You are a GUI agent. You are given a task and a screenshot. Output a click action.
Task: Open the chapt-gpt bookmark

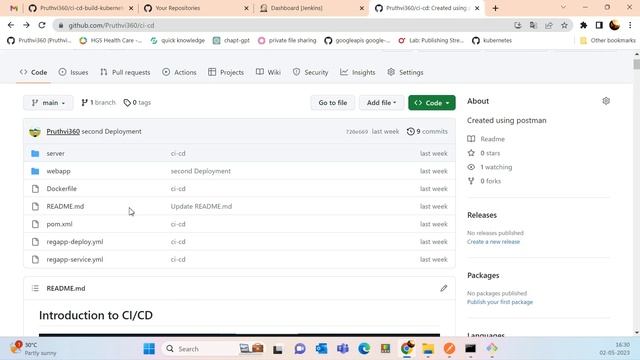(231, 40)
